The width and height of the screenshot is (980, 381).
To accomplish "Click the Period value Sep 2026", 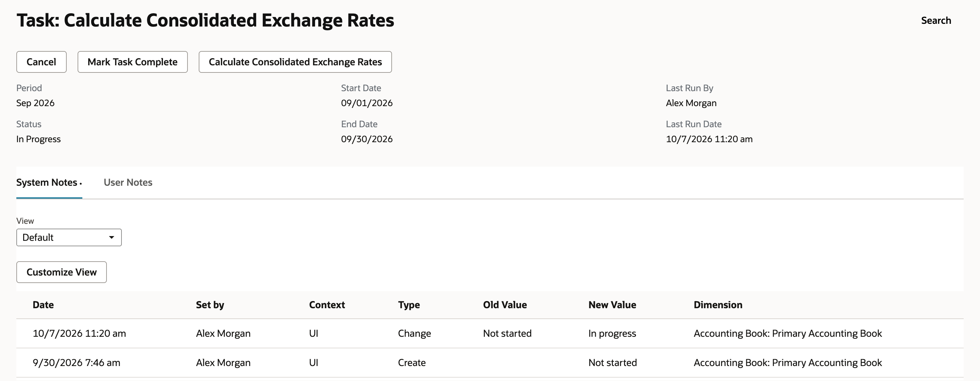I will click(x=35, y=103).
